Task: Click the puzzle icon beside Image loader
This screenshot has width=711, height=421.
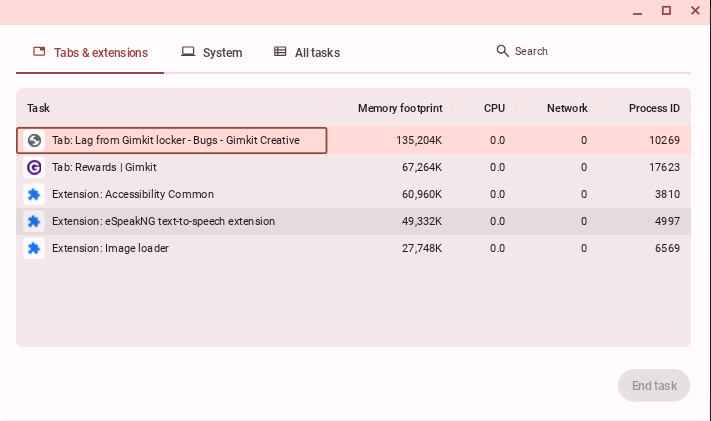Action: click(34, 249)
